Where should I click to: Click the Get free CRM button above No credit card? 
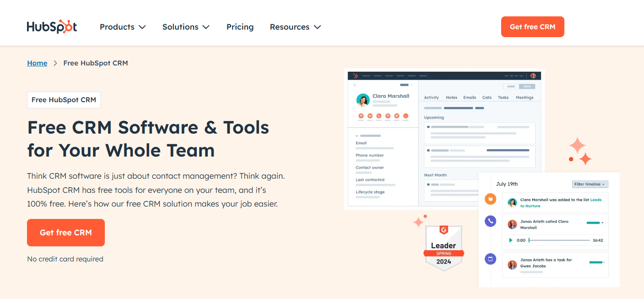[x=66, y=233]
